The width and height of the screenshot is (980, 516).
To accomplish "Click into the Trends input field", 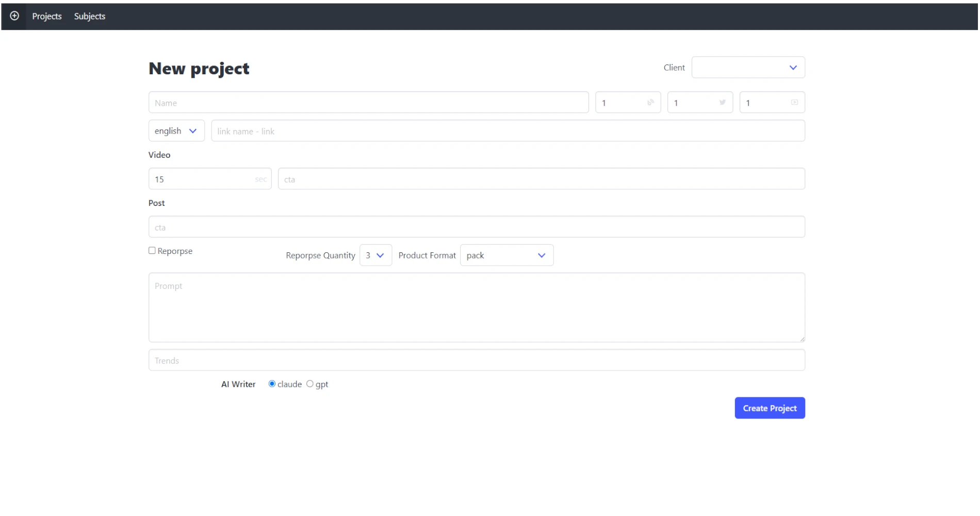I will click(x=477, y=360).
